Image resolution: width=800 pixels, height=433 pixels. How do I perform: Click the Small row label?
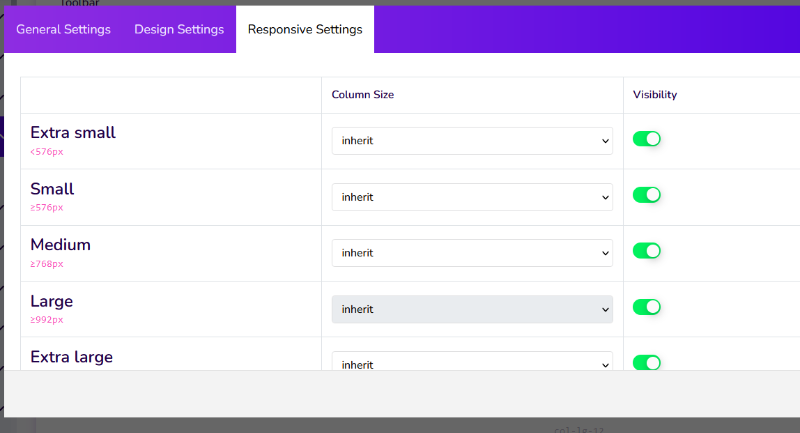coord(52,189)
